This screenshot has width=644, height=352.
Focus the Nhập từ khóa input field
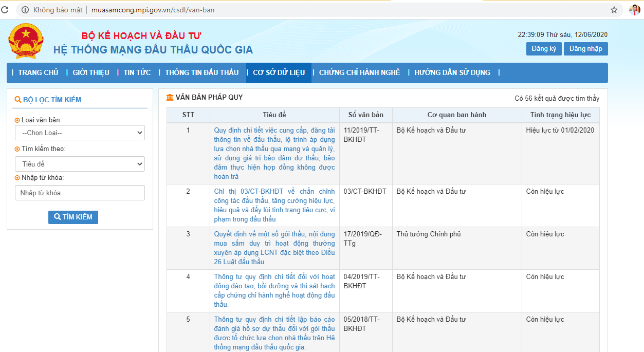click(x=80, y=193)
